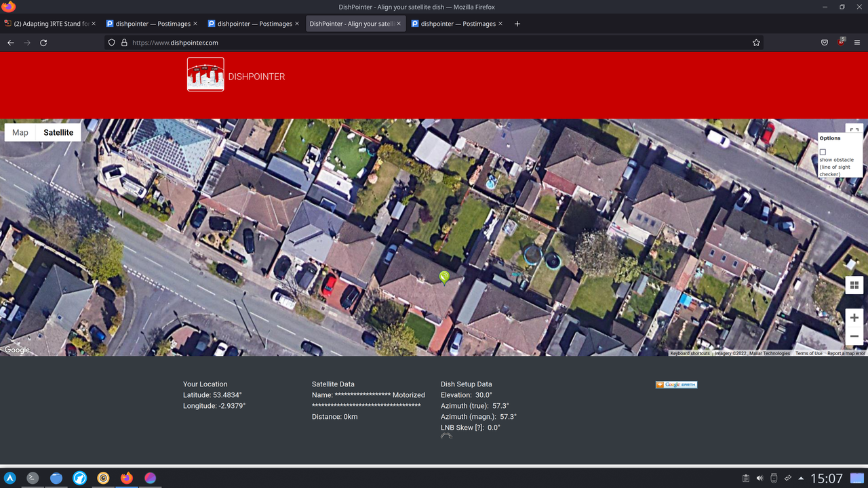Reload the current page
This screenshot has height=488, width=868.
(43, 43)
